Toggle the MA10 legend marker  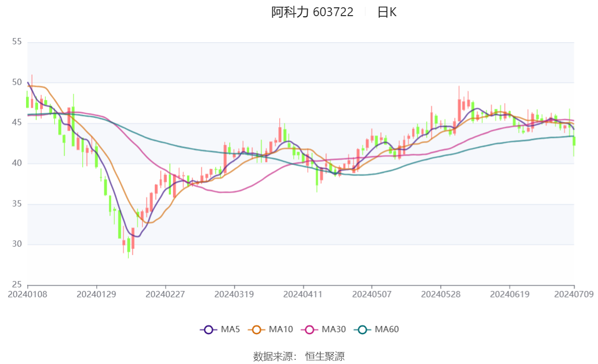(256, 330)
